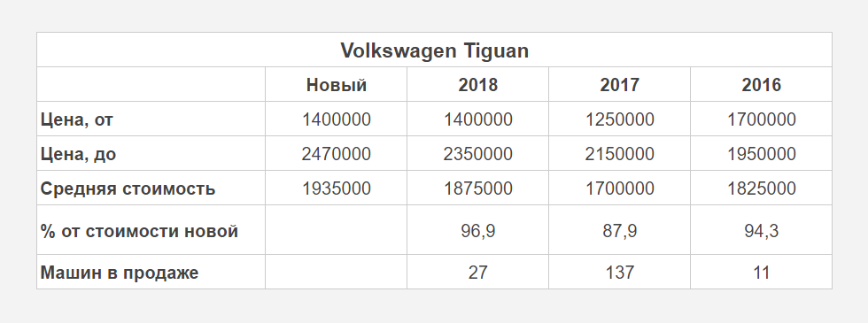868x323 pixels.
Task: Select the 1950000 cell under 2016
Action: click(x=761, y=154)
